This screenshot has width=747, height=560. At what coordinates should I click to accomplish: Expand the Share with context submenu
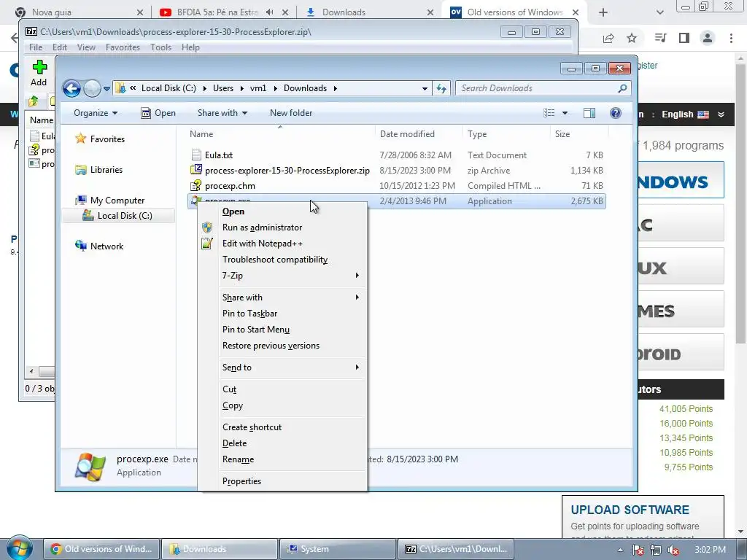pyautogui.click(x=282, y=297)
